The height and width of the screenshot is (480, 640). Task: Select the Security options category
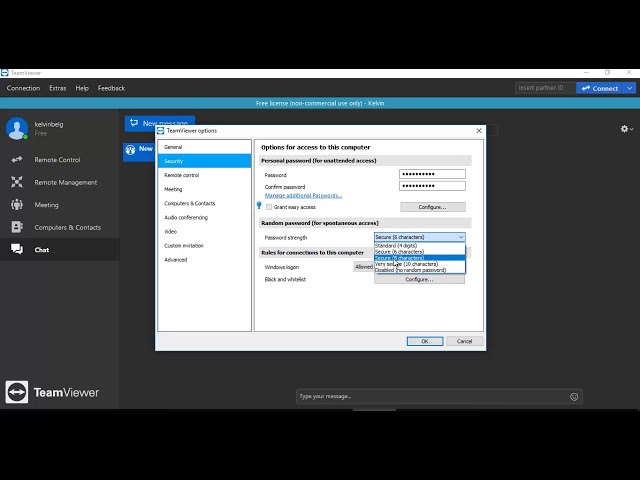204,161
